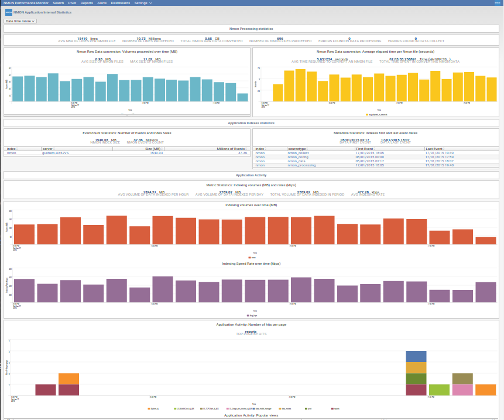The height and width of the screenshot is (420, 504).
Task: Open the Reports menu item
Action: [x=87, y=3]
